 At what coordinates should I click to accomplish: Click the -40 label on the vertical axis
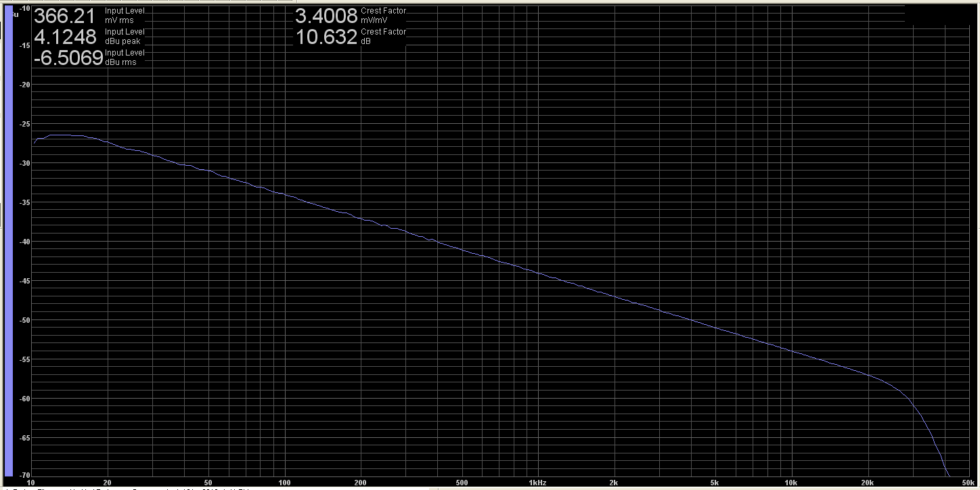tap(25, 242)
